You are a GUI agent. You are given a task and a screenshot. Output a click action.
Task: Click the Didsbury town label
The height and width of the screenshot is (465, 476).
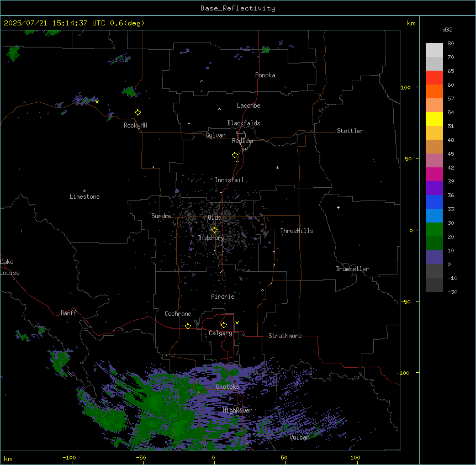pyautogui.click(x=211, y=238)
